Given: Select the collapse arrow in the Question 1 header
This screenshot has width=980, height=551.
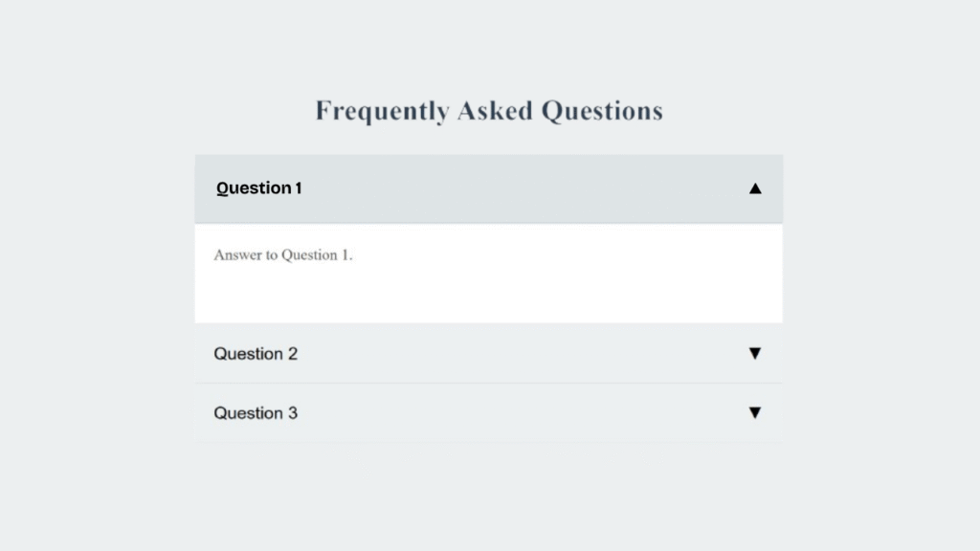Looking at the screenshot, I should click(755, 188).
